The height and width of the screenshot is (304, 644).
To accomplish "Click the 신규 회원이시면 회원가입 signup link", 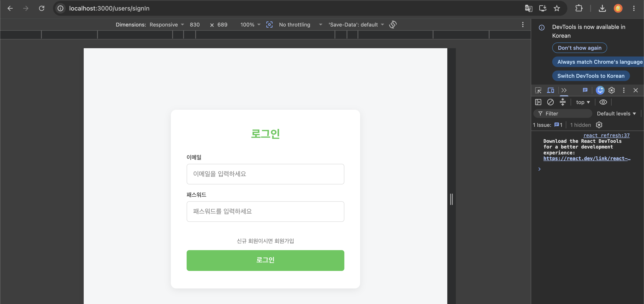I will (265, 241).
